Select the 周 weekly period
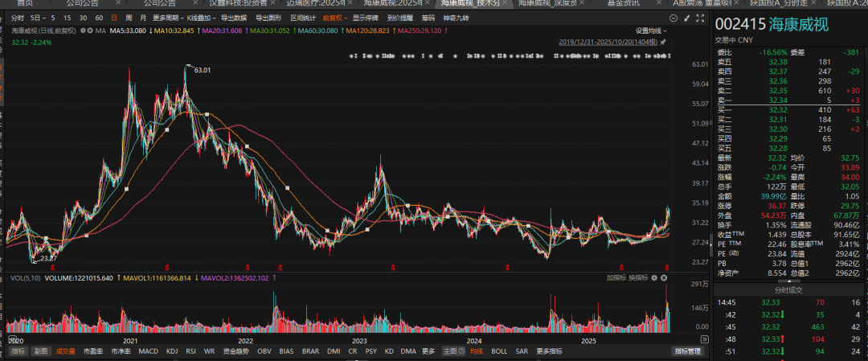Viewport: 868px width, 361px height. coord(128,17)
